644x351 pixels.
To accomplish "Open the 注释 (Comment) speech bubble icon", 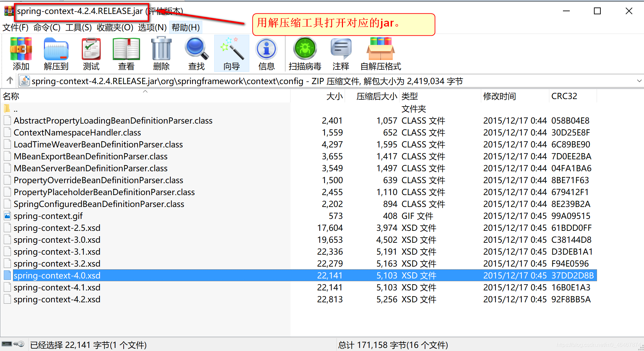I will [x=341, y=49].
